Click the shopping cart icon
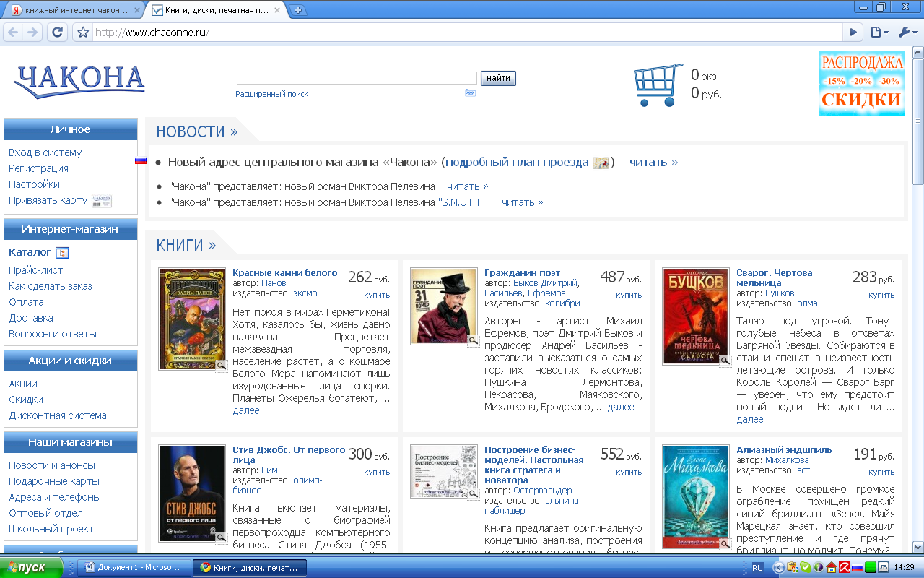The width and height of the screenshot is (924, 578). 658,85
